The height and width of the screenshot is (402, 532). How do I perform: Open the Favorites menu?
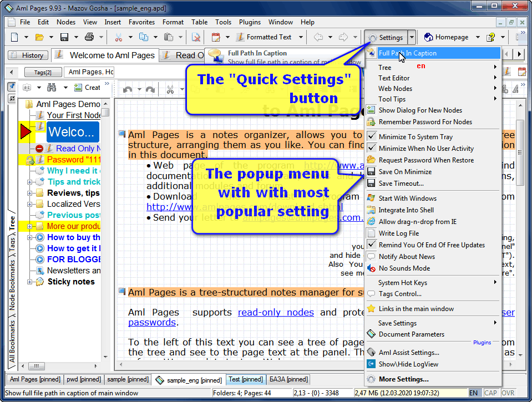[141, 22]
